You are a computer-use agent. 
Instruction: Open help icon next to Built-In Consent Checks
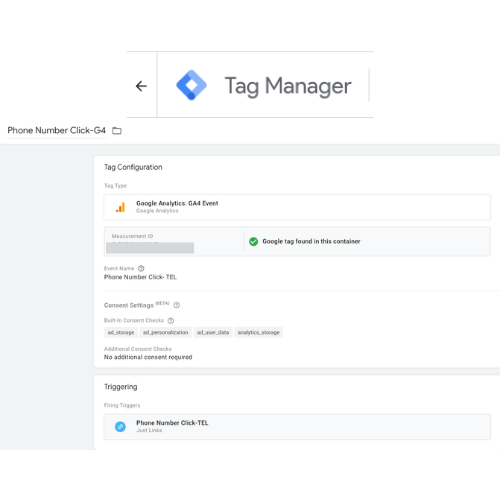coord(171,320)
